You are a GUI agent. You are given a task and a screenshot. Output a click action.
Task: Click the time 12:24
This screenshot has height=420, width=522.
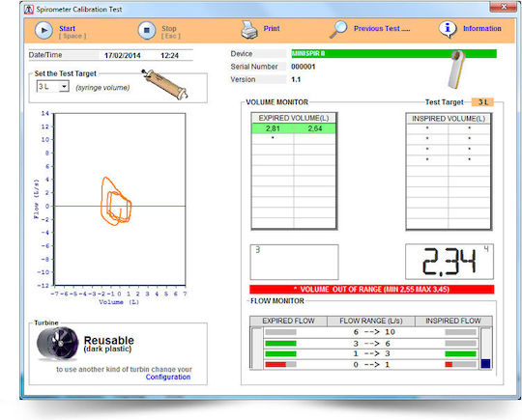pyautogui.click(x=169, y=56)
